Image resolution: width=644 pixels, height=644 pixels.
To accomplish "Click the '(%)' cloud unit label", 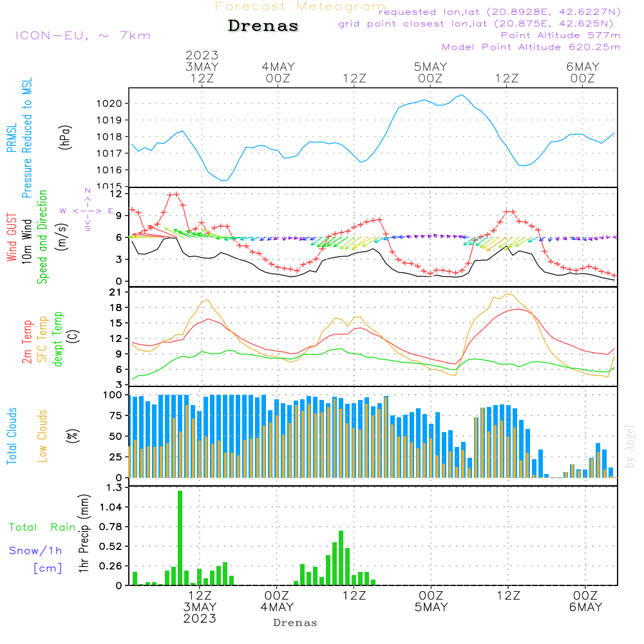I will coord(72,436).
